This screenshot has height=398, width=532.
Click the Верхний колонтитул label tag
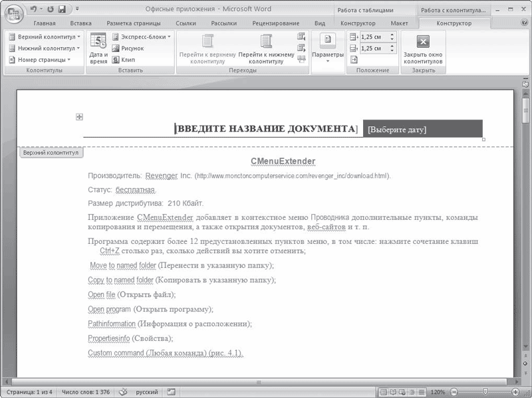[x=51, y=153]
